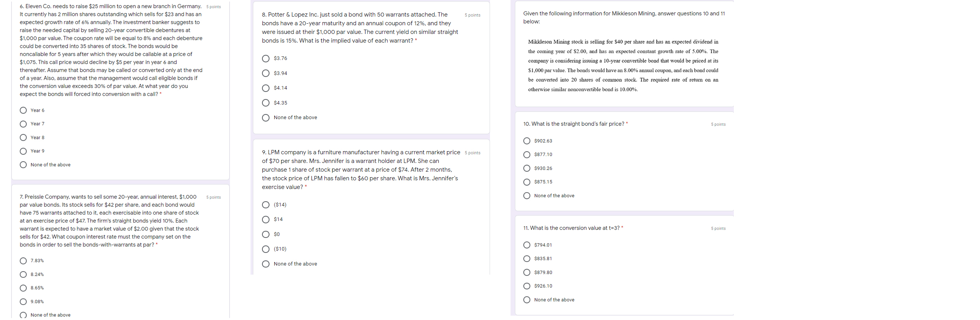Screen dimensions: 980x320
Task: Select $926.10 for question 11
Action: coord(527,286)
